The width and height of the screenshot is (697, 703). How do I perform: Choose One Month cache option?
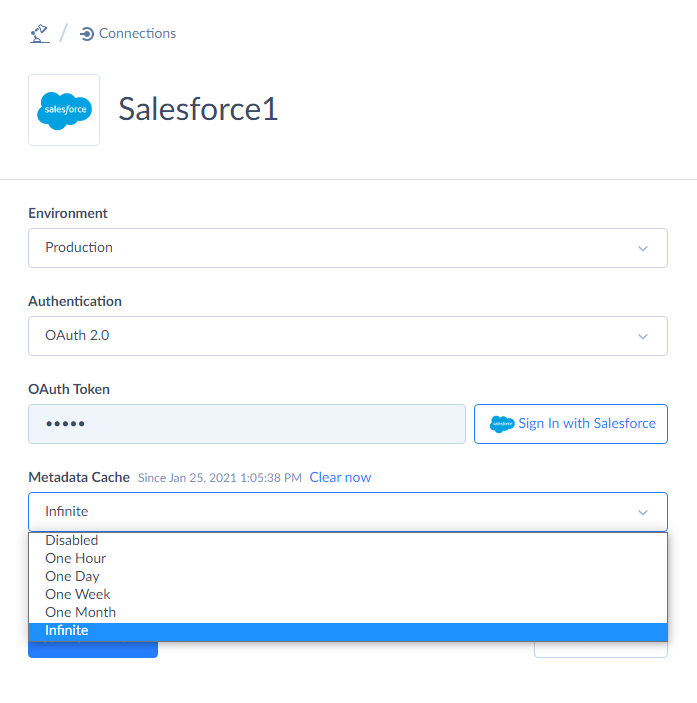pos(348,612)
